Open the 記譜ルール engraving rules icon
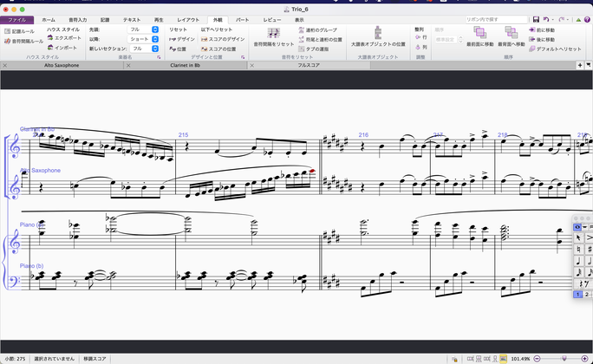This screenshot has height=364, width=593. click(7, 31)
